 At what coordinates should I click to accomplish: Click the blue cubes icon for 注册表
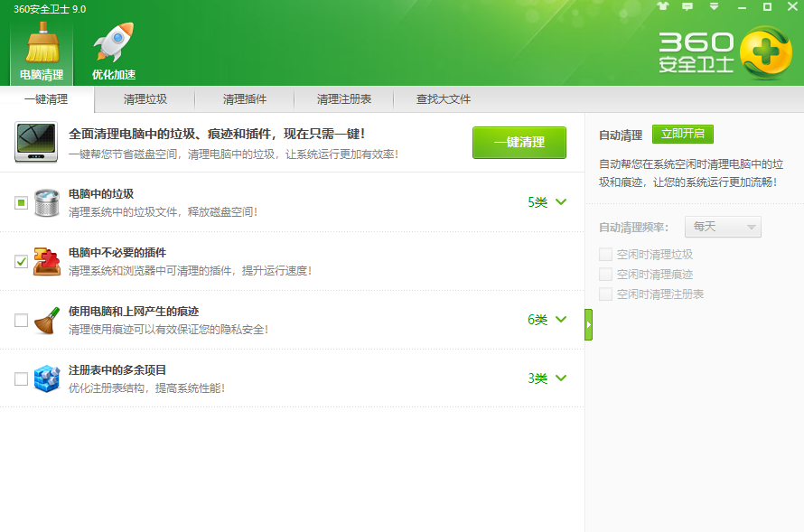pos(47,378)
